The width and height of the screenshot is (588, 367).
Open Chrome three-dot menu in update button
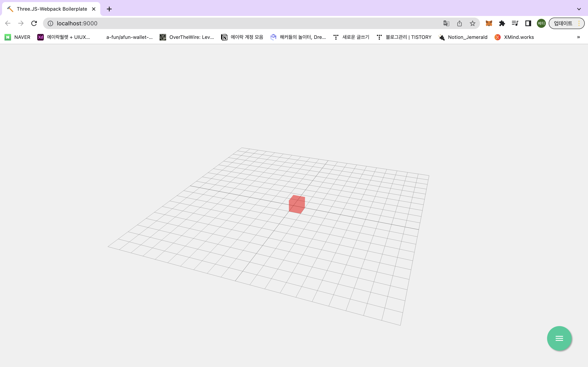point(579,23)
